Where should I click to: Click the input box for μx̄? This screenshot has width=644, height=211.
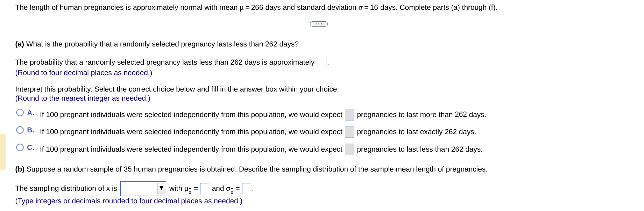(204, 188)
